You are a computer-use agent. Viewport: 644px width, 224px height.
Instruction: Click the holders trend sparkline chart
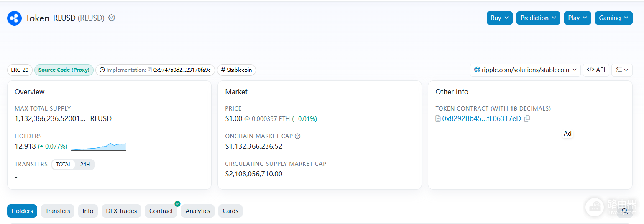(99, 147)
